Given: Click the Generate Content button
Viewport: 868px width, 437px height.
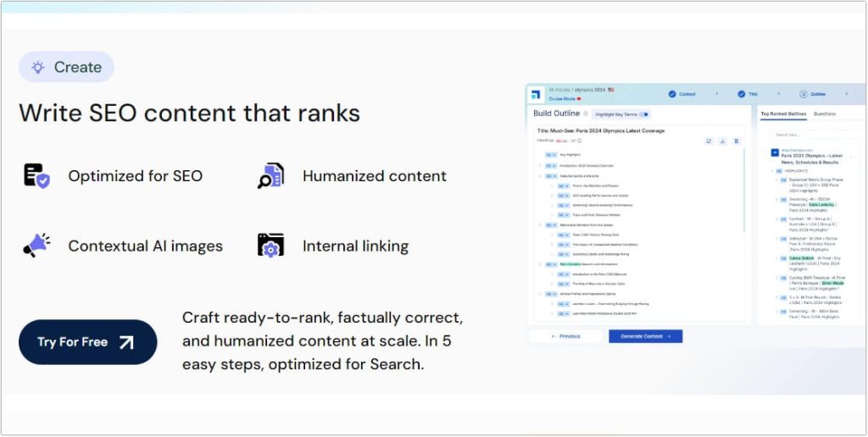Looking at the screenshot, I should [x=645, y=336].
